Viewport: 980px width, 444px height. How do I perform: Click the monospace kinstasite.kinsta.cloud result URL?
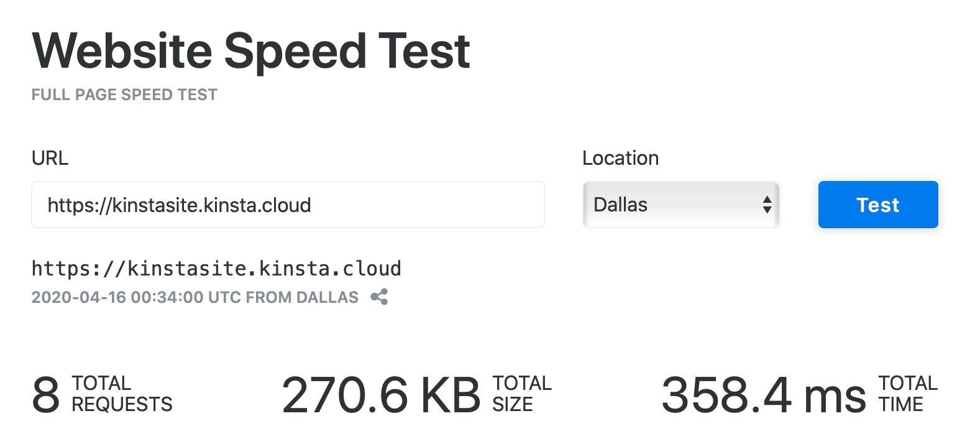pos(216,268)
